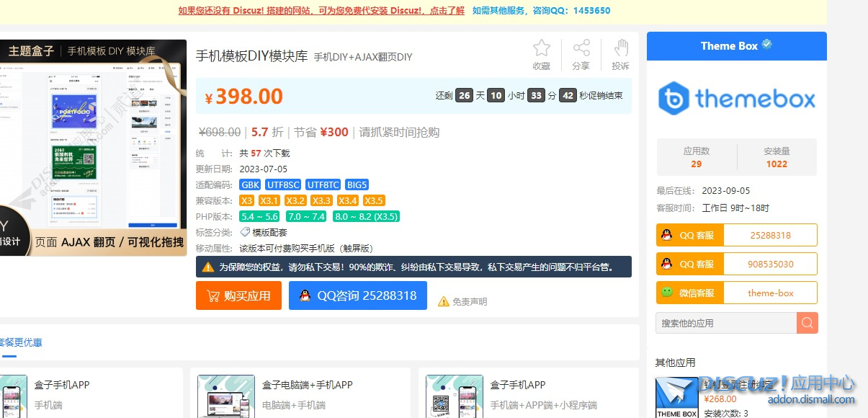Open the 盒子电脑端+手机APP package card
Screen dimensions: 868x418
[300, 393]
